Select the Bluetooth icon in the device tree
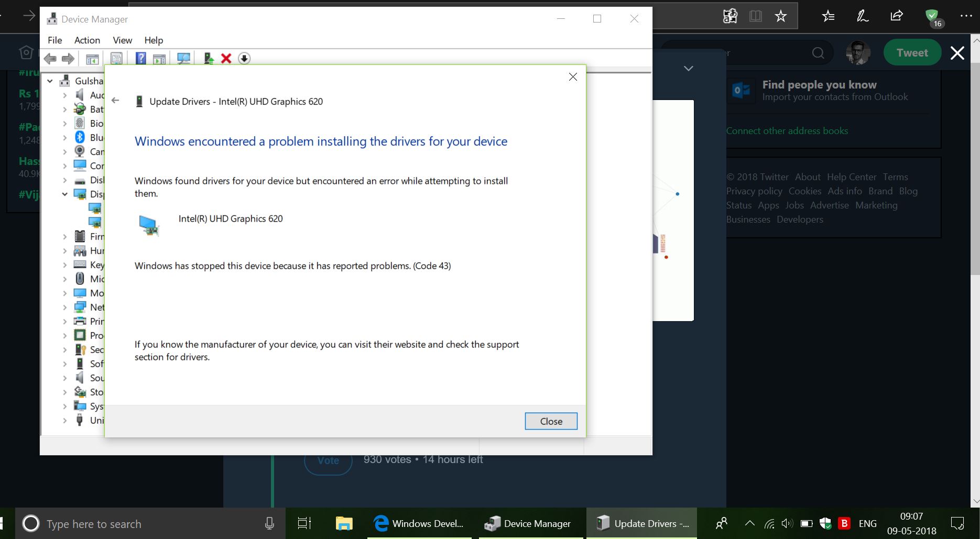This screenshot has height=539, width=980. [80, 137]
